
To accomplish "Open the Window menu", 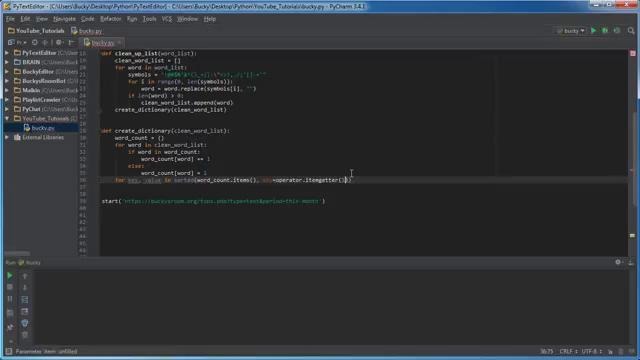I will pos(187,19).
